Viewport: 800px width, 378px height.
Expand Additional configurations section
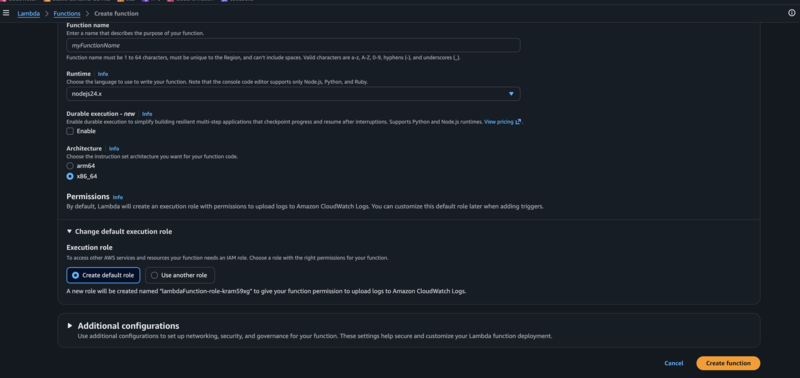70,325
